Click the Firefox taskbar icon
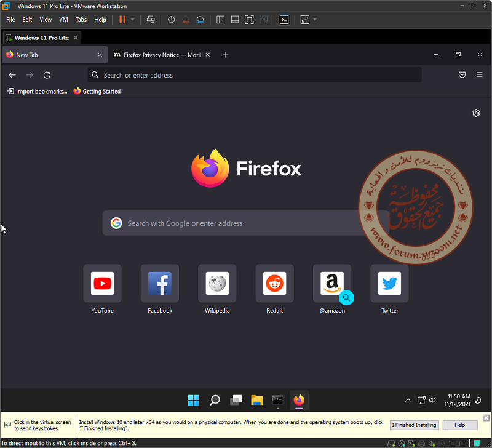Viewport: 492px width, 448px height. [299, 400]
